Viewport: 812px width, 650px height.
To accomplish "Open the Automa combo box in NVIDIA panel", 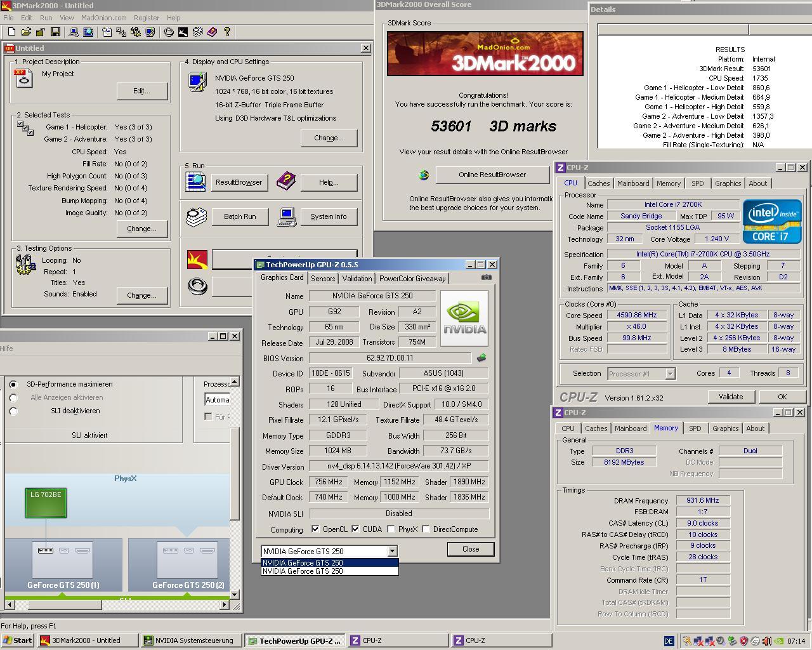I will (217, 400).
